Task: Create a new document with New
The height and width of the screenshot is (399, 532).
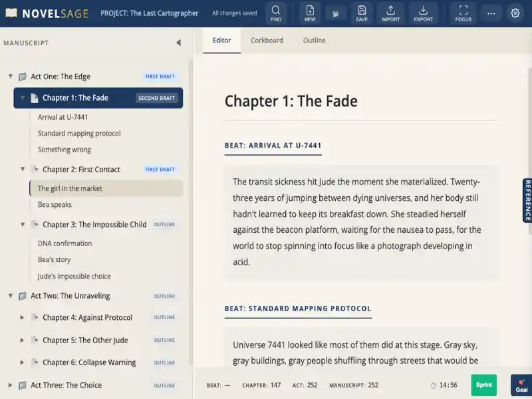Action: pos(310,13)
